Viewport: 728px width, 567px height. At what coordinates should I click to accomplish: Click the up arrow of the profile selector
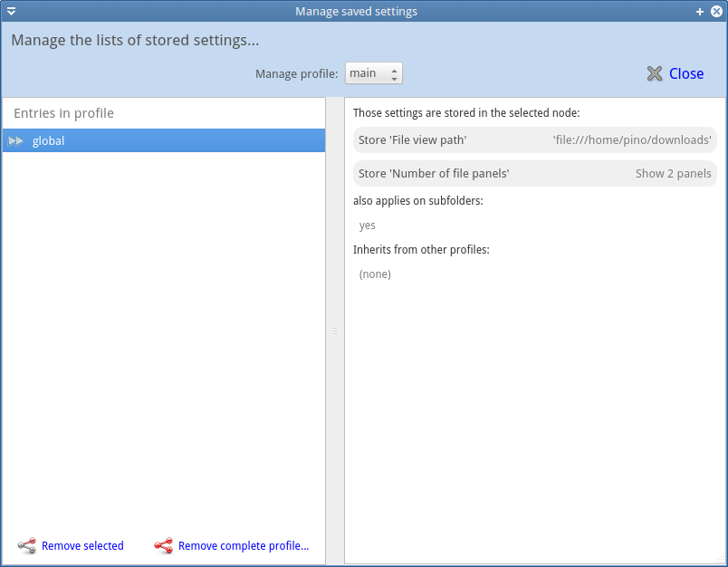394,70
